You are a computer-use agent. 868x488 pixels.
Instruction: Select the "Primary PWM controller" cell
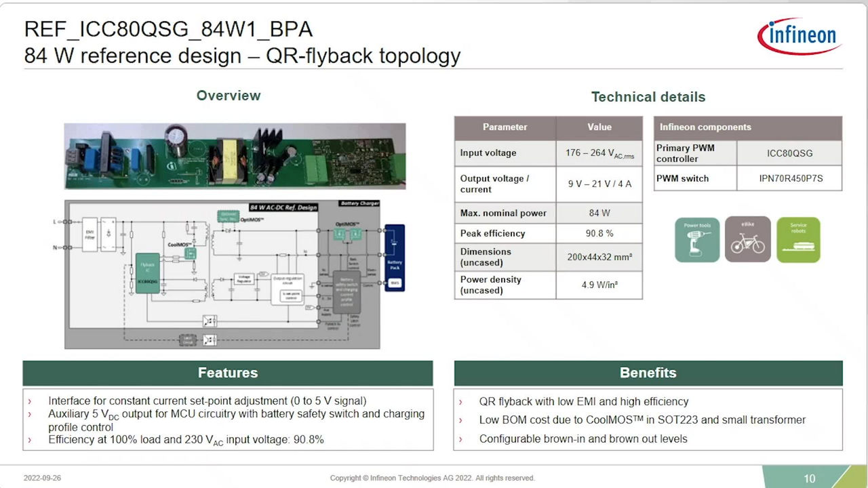[x=695, y=153]
